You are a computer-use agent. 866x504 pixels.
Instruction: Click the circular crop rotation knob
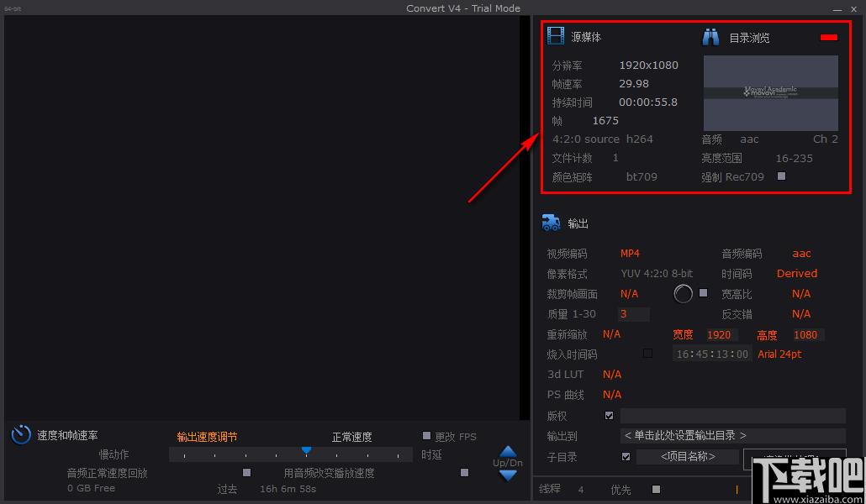[683, 294]
